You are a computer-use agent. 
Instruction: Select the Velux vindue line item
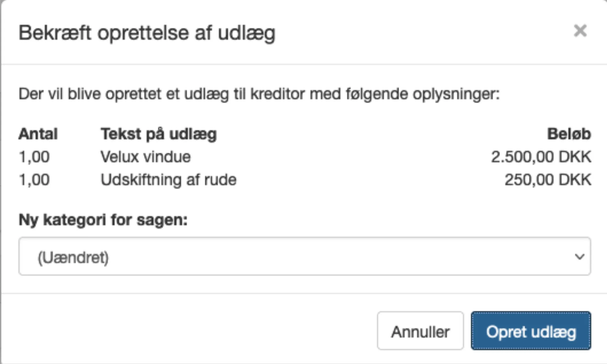[145, 156]
